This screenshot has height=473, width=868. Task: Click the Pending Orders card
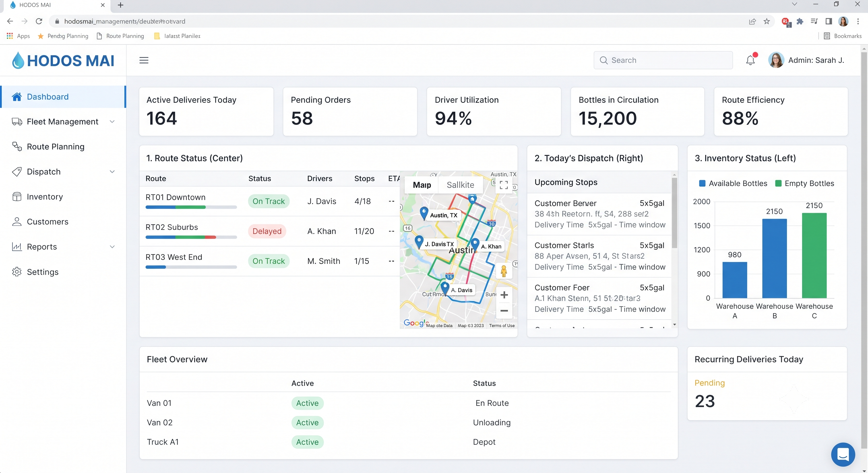click(350, 112)
